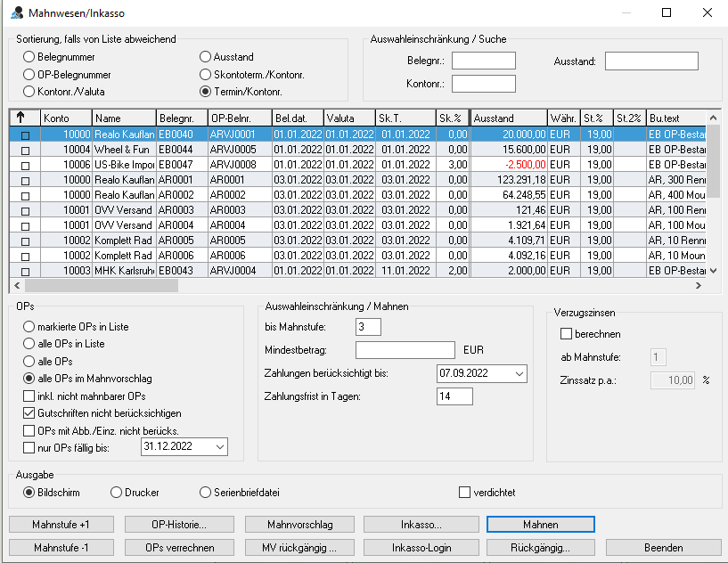Click the Inkasso-Login button
Viewport: 728px width, 563px height.
click(421, 548)
